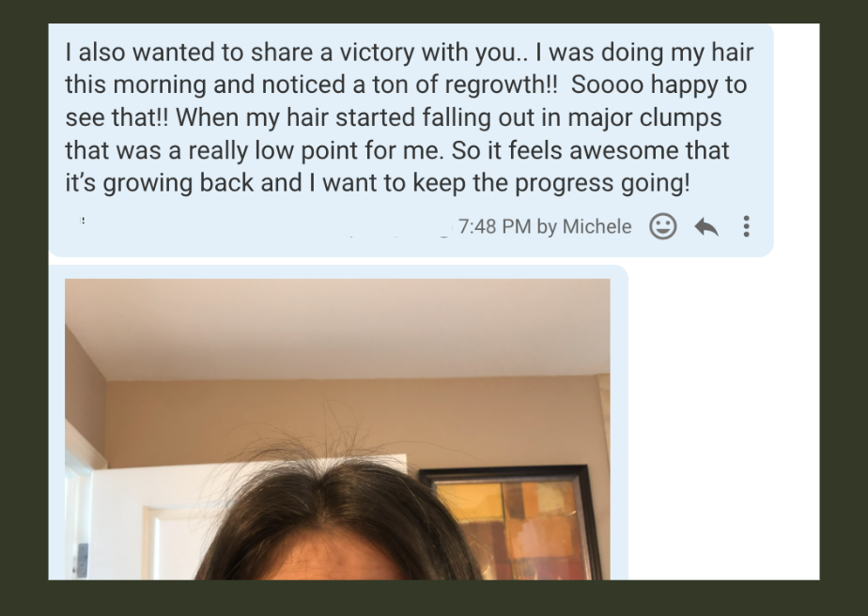Click the phrase 'major clumps' in the message
Viewport: 868px width, 616px height.
644,118
